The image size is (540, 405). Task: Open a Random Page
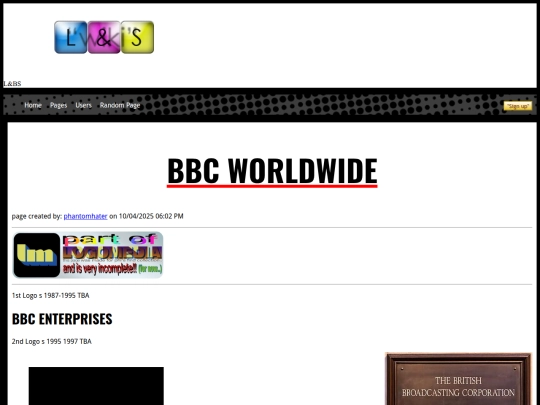(120, 105)
